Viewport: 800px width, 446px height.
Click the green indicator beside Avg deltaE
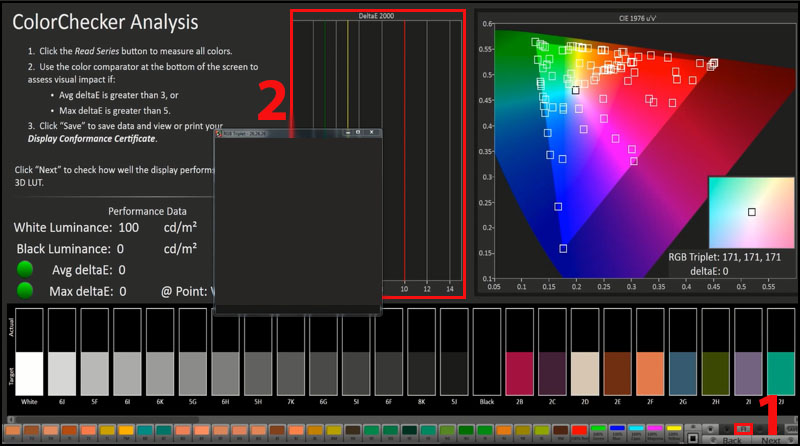click(x=25, y=269)
